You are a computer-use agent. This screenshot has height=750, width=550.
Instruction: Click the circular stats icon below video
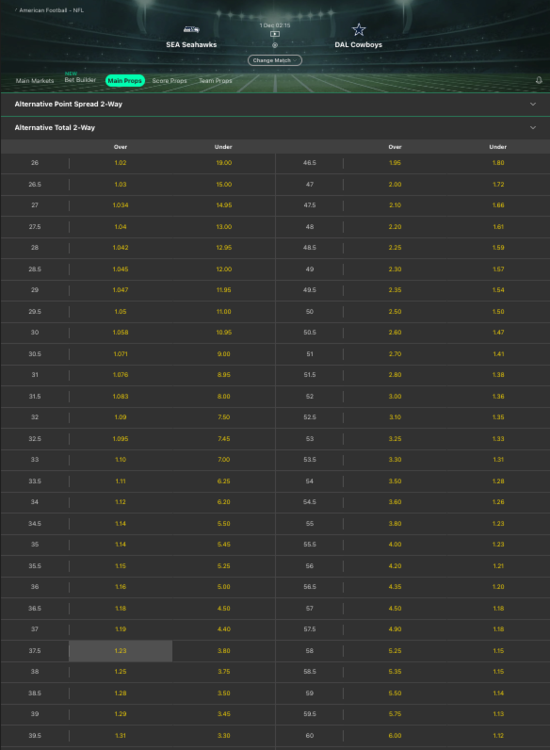click(x=275, y=45)
